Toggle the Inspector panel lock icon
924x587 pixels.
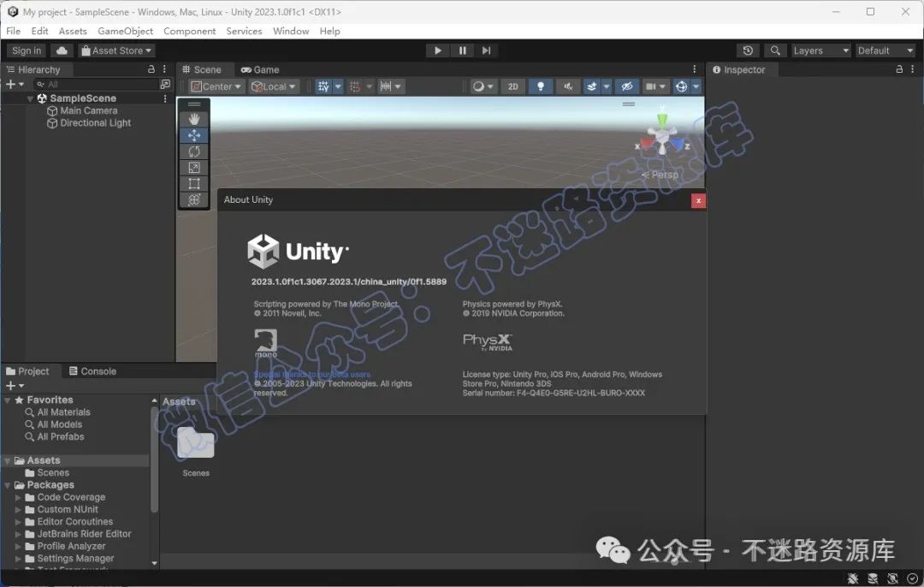899,69
